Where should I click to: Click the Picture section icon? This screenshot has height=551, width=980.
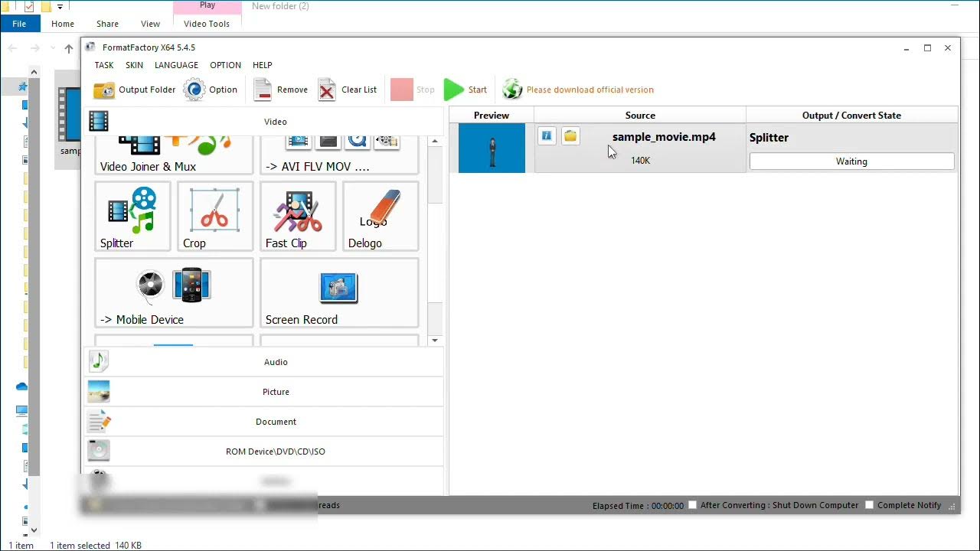click(x=99, y=391)
